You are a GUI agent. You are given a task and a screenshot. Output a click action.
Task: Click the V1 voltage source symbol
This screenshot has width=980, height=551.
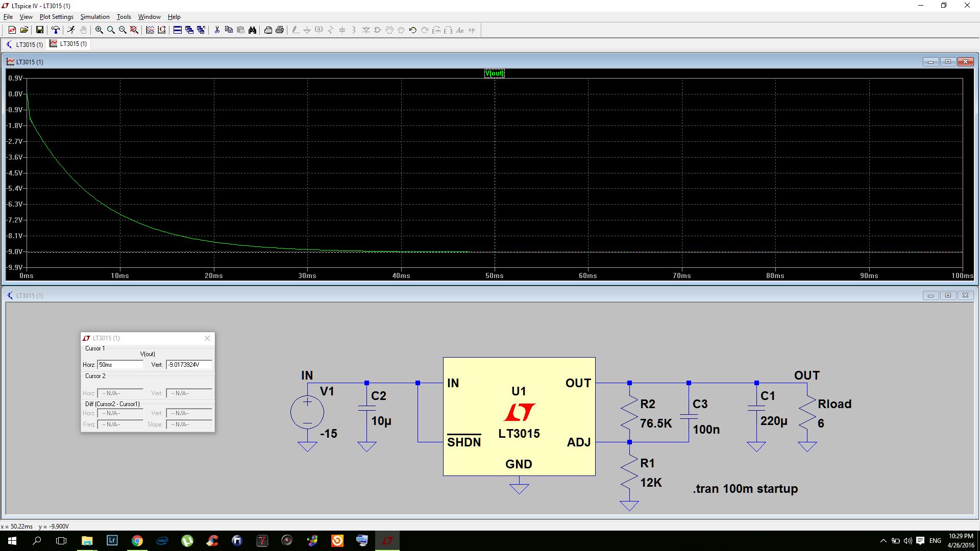[307, 412]
